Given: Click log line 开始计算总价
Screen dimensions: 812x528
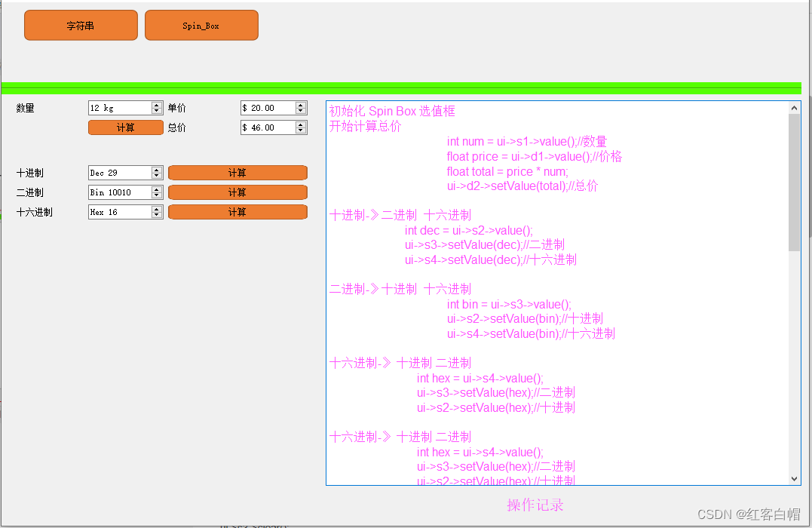Looking at the screenshot, I should (365, 126).
